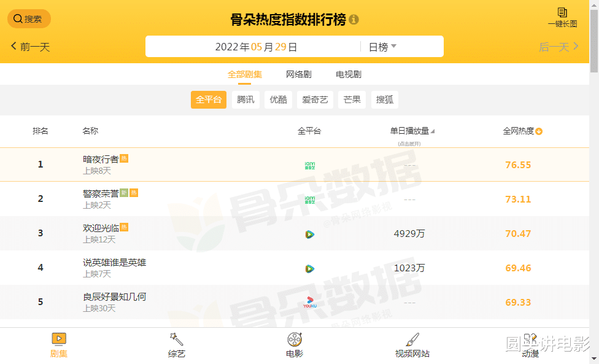Click the date field 2022年05月29日
This screenshot has width=599, height=364.
[256, 47]
